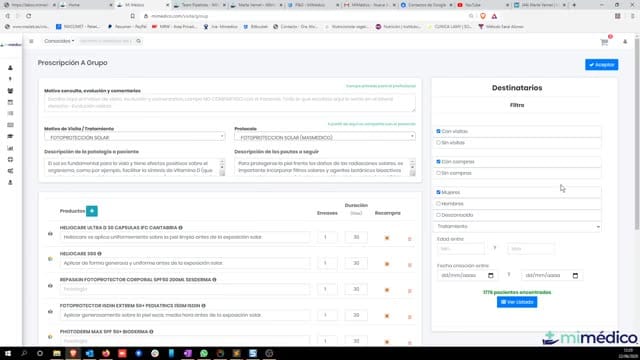Expand the Tratamiento filter dropdown
Screen dimensions: 640x360
(517, 227)
